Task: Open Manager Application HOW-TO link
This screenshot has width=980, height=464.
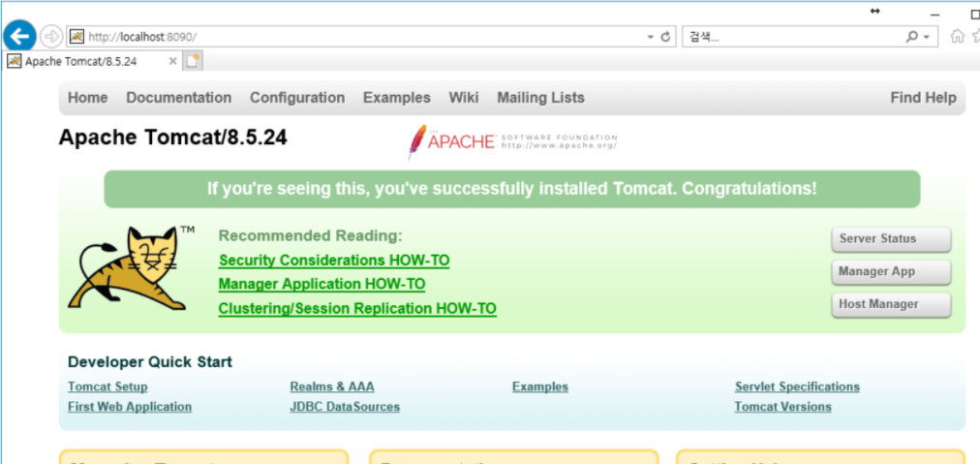Action: click(322, 285)
